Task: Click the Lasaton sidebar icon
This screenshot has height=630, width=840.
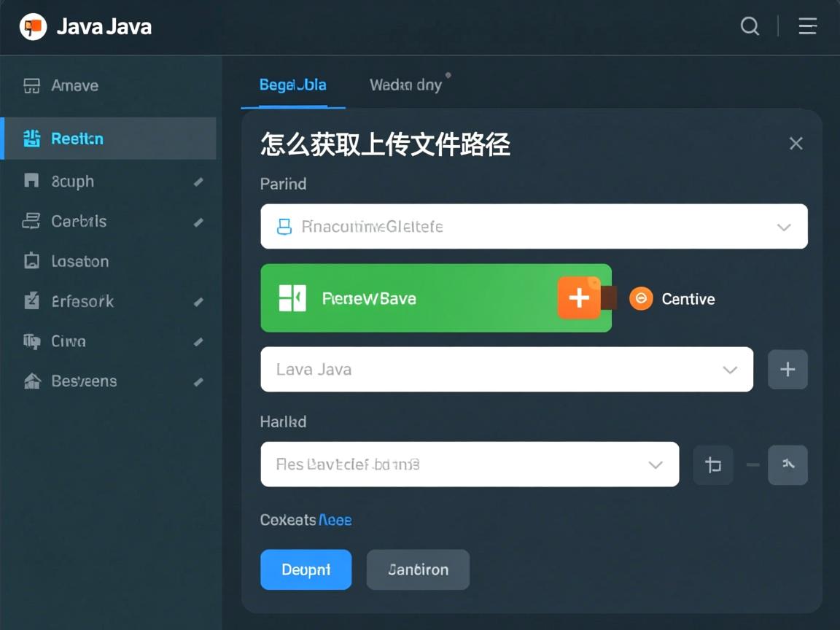Action: [x=31, y=261]
